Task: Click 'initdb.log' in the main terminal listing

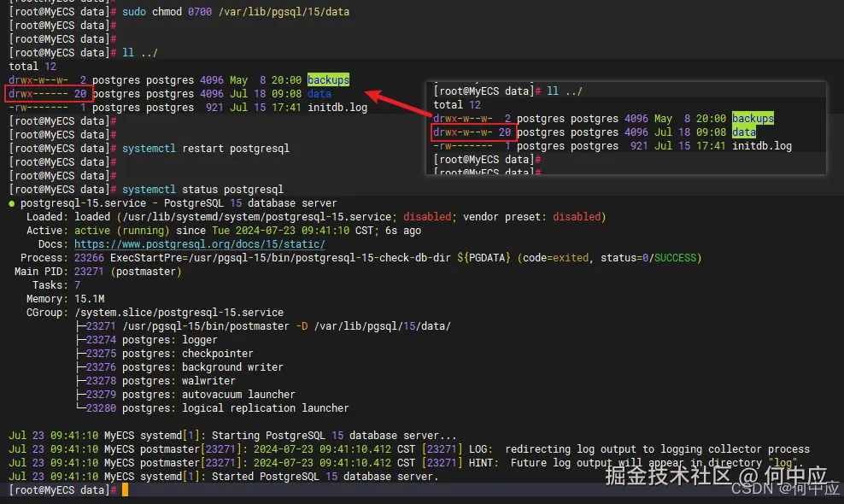Action: (337, 107)
